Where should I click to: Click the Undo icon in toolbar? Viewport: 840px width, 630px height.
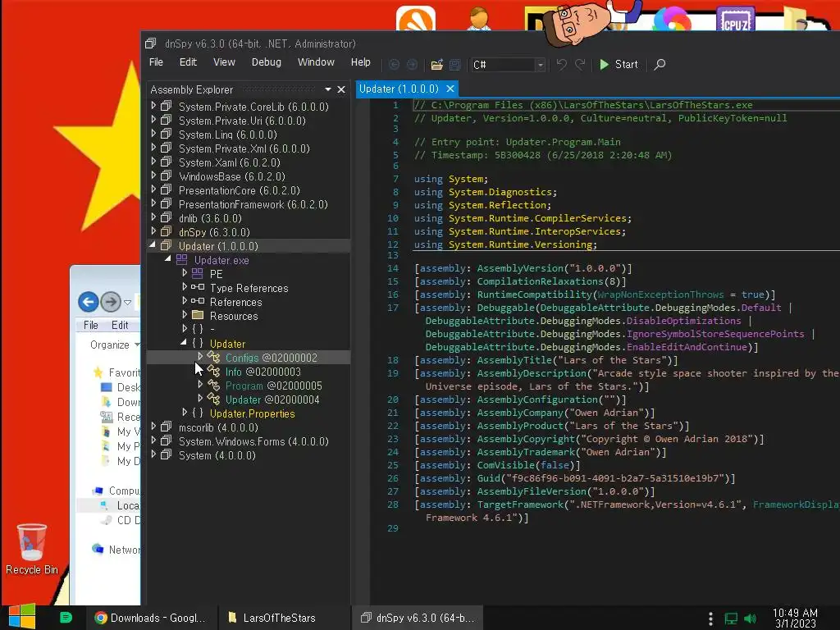(x=561, y=64)
